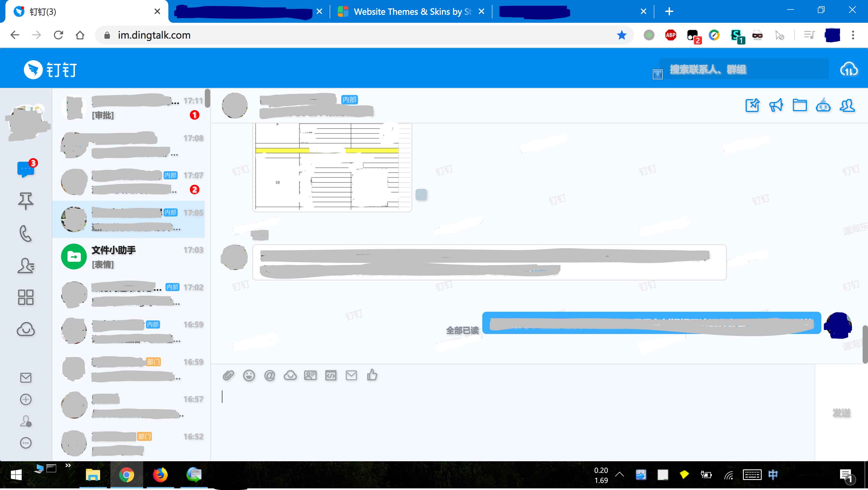Send a thumbs-up via the like icon

[x=372, y=375]
